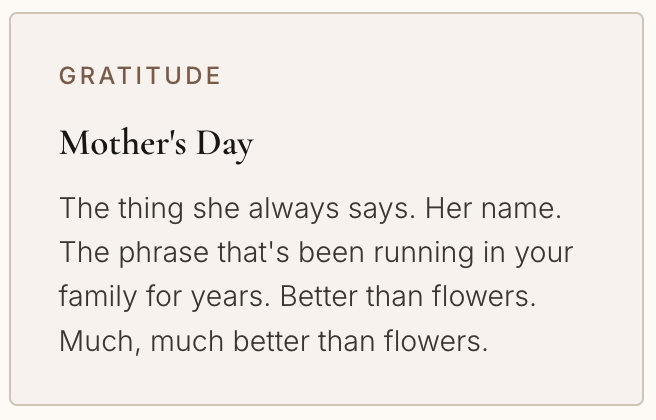This screenshot has height=420, width=656.
Task: Click the sentence 'The thing she always says.'
Action: tap(238, 208)
